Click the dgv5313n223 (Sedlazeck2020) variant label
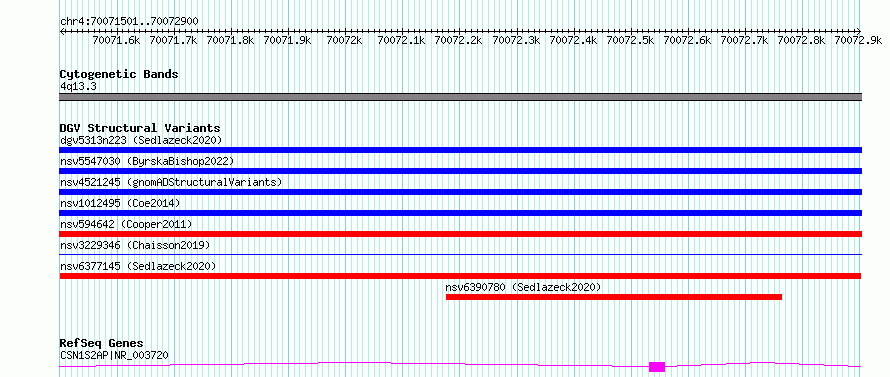 (141, 140)
